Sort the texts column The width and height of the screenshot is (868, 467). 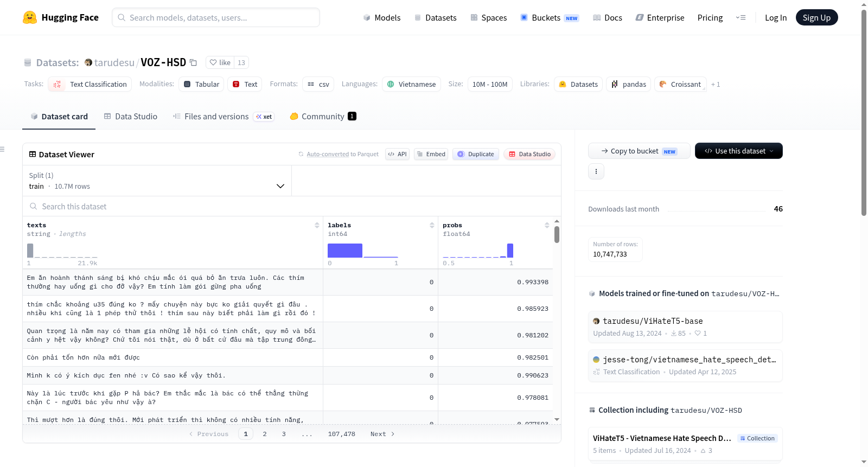point(317,225)
